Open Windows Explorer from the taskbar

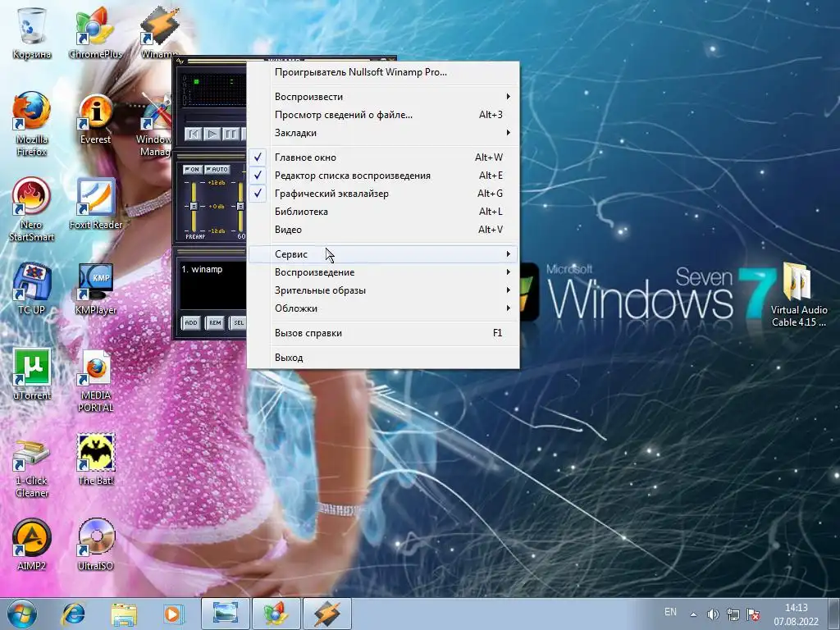pos(124,614)
